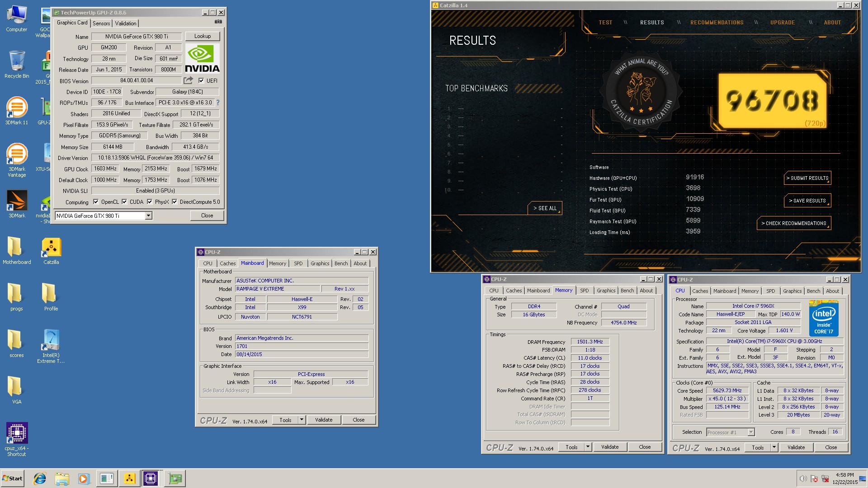Image resolution: width=868 pixels, height=488 pixels.
Task: Click the 96708 score panel
Action: point(773,101)
